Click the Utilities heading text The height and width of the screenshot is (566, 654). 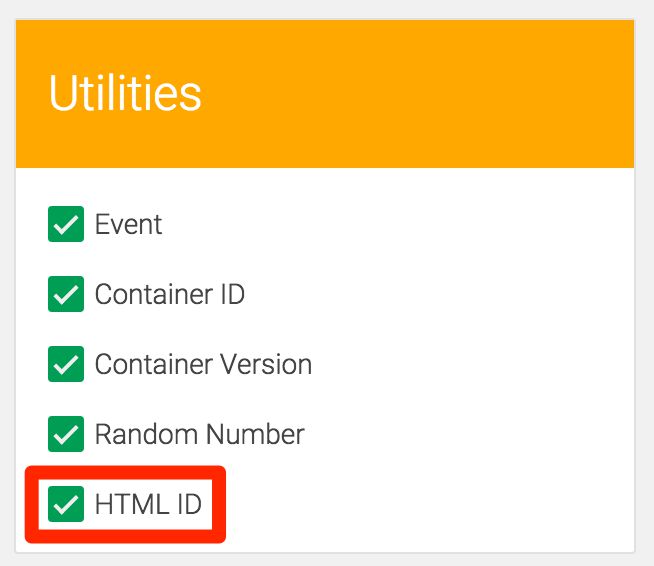125,93
